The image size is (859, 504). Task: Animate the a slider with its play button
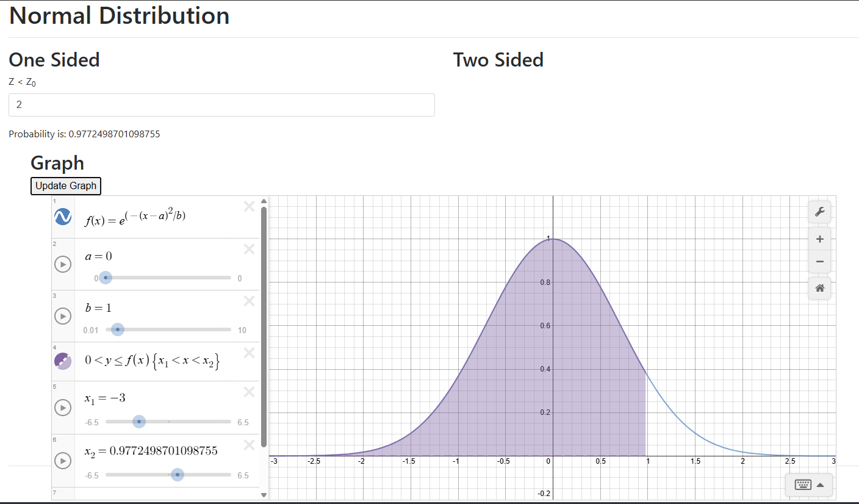(62, 264)
